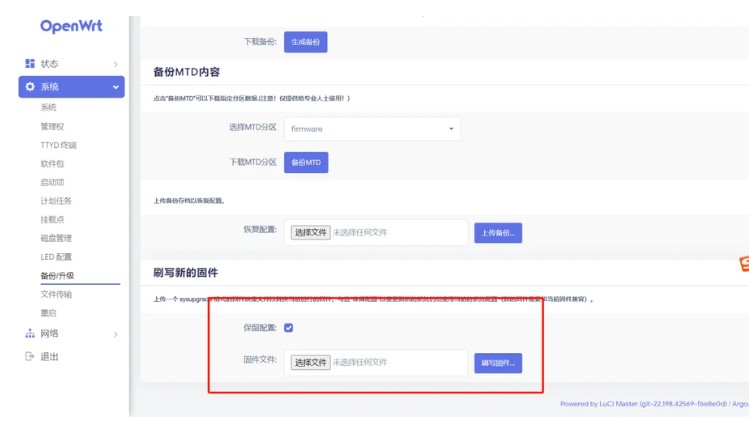Screen dimensions: 749x421
Task: Choose a file for 固件文件
Action: coord(311,362)
